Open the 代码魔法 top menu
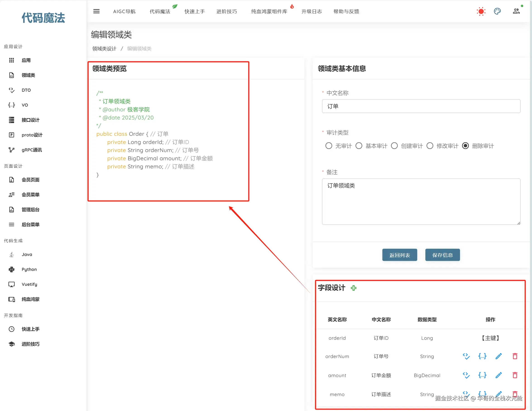The height and width of the screenshot is (411, 532). point(160,12)
